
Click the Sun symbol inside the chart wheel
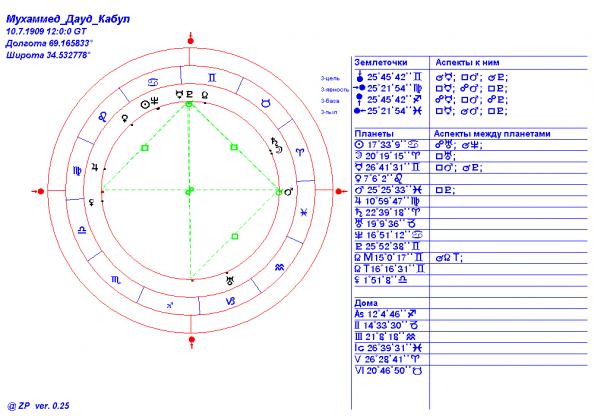pyautogui.click(x=145, y=104)
